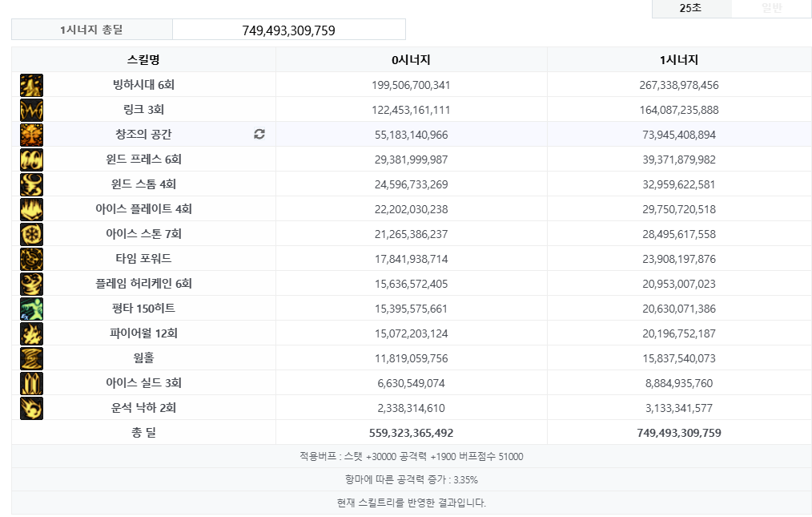Select the 파이어월 skill icon
Screen dimensions: 812x517
pos(31,333)
